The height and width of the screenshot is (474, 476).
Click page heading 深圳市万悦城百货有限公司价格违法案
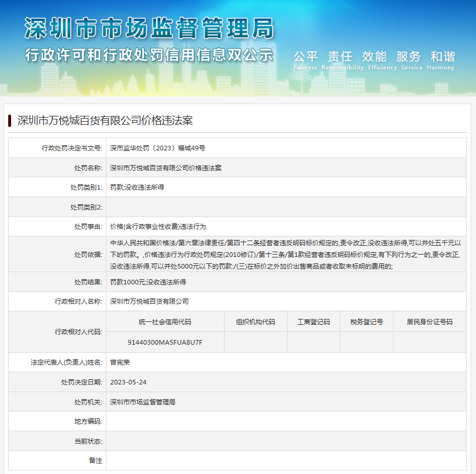[105, 121]
